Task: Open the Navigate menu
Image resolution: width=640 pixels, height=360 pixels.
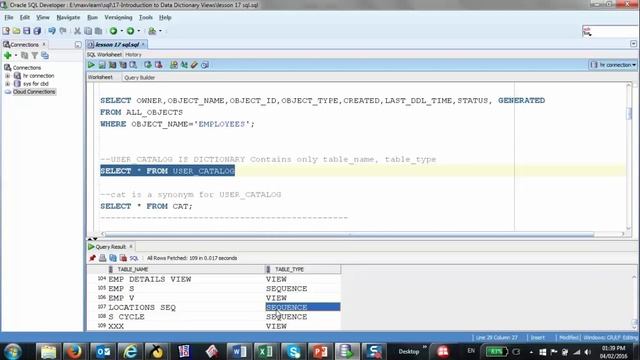Action: click(68, 18)
